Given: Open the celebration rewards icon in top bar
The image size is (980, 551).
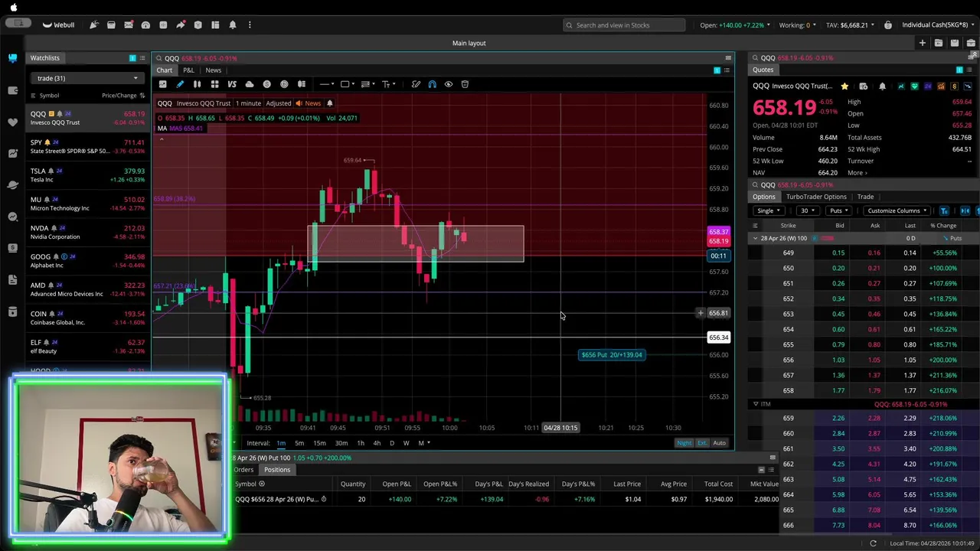Looking at the screenshot, I should click(x=93, y=24).
